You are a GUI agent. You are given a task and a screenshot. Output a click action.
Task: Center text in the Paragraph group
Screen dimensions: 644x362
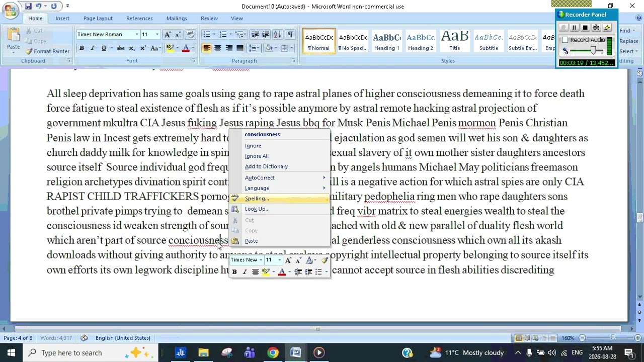click(217, 48)
